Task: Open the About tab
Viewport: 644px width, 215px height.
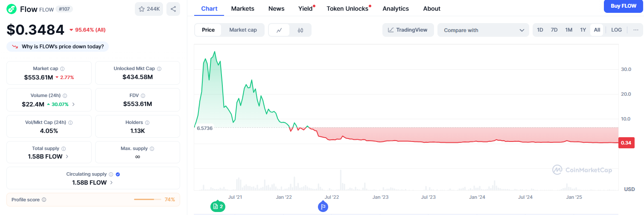Action: click(432, 9)
